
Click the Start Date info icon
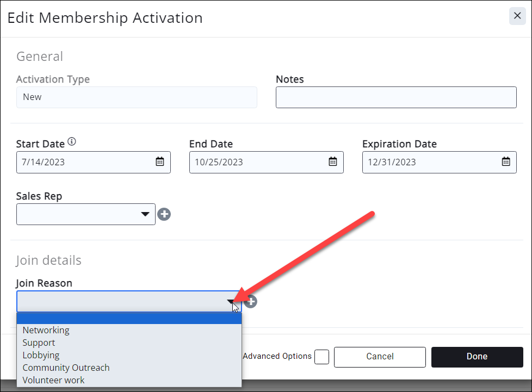coord(72,143)
